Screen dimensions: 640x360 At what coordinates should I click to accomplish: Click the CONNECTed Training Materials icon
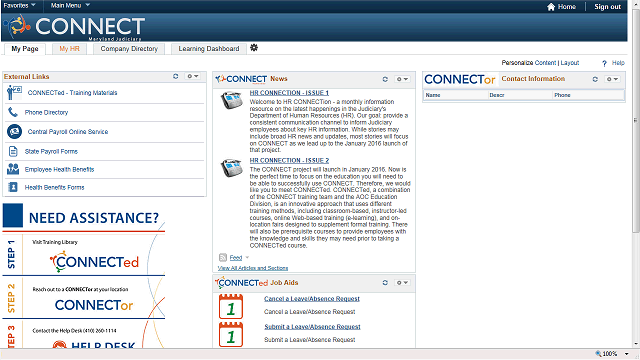coord(14,93)
